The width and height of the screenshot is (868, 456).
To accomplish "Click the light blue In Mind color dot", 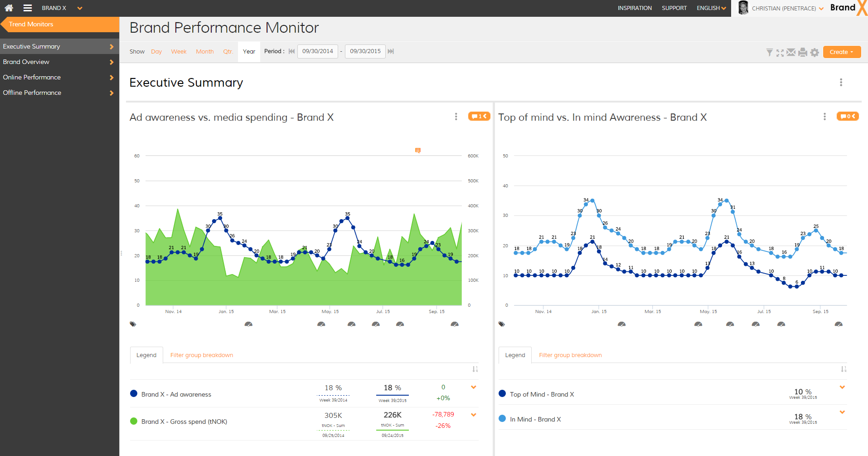I will 502,418.
